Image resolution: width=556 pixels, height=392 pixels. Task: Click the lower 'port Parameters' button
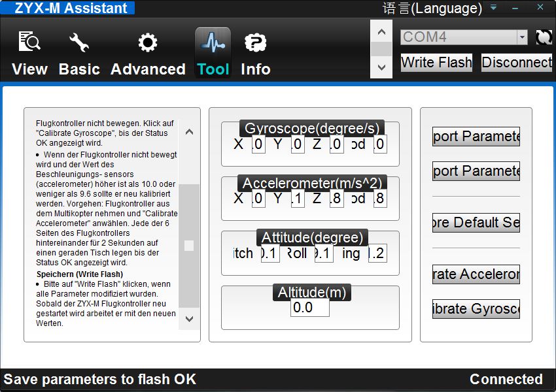[x=476, y=171]
